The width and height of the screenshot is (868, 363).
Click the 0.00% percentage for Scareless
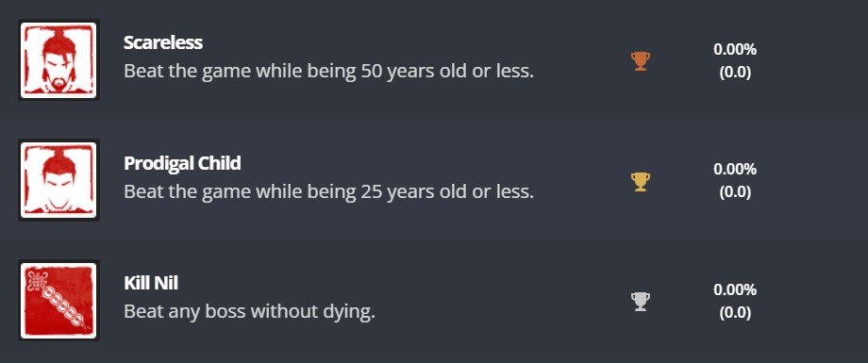tap(735, 50)
